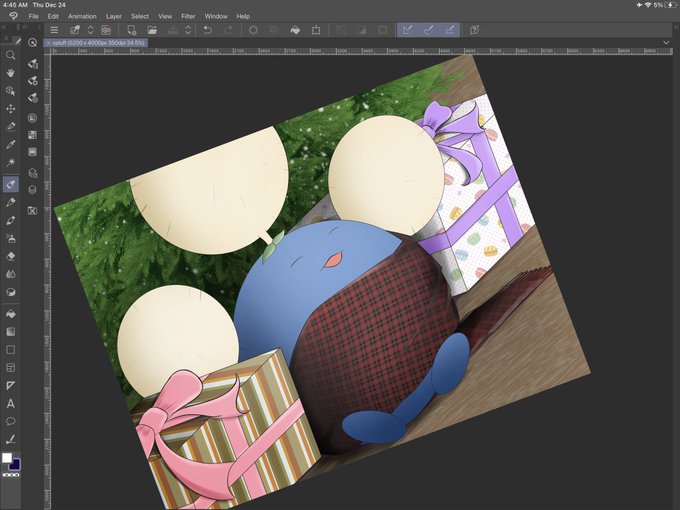Toggle Snap to Grid
680x510 pixels.
pyautogui.click(x=450, y=30)
